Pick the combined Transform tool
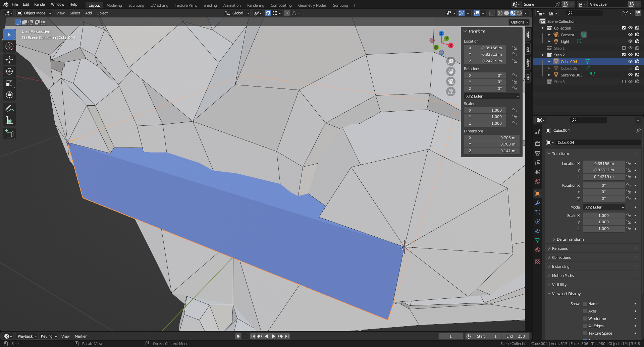 click(x=9, y=95)
